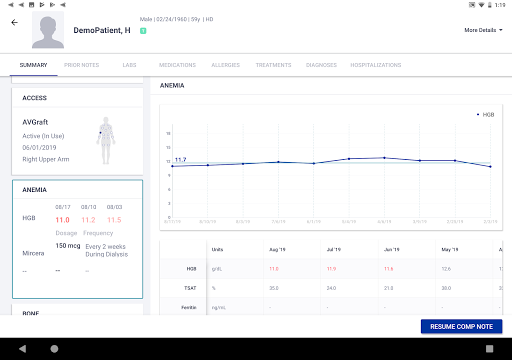Tap the body diagram in the Access card
The image size is (512, 360).
tap(106, 140)
